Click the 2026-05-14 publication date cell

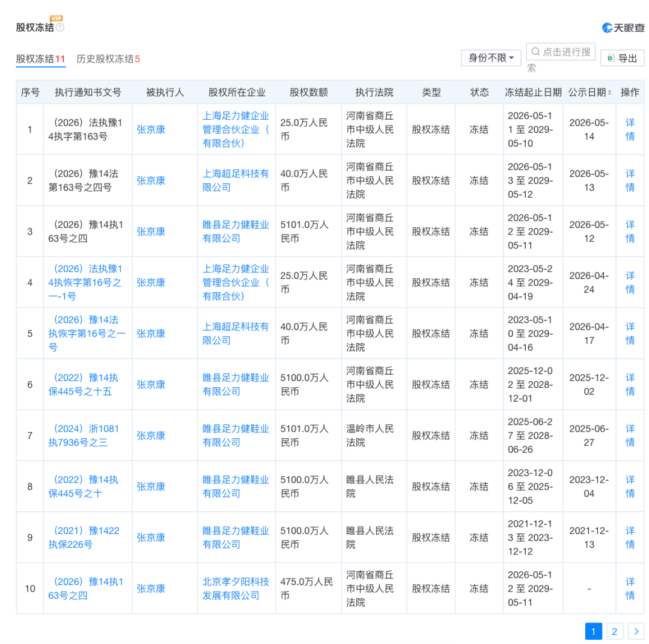(x=589, y=129)
